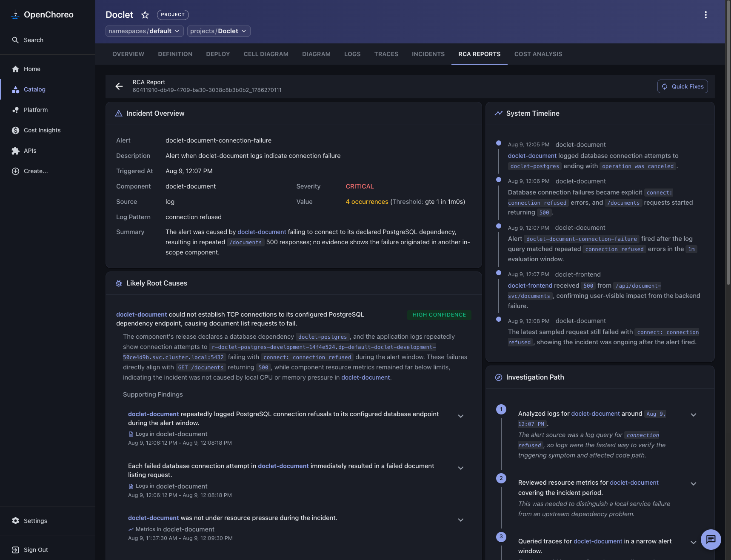Click the Create plus-circle icon

15,171
